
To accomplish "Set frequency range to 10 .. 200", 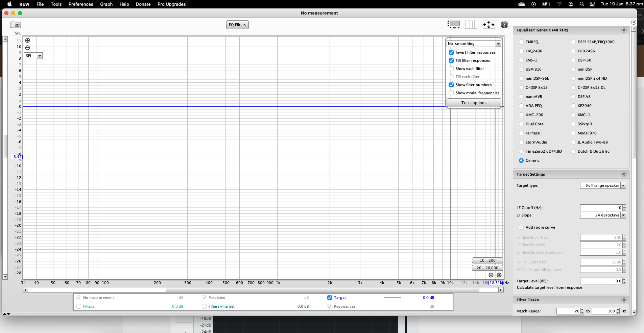I will pyautogui.click(x=487, y=260).
